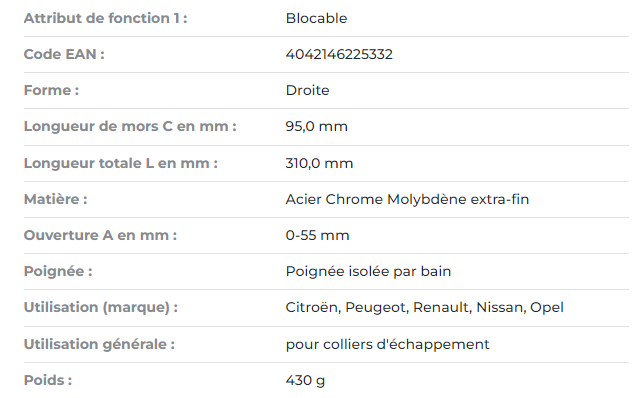
Task: Click 'Acier Chrome Molybdène extra-fin' material text
Action: pos(407,199)
